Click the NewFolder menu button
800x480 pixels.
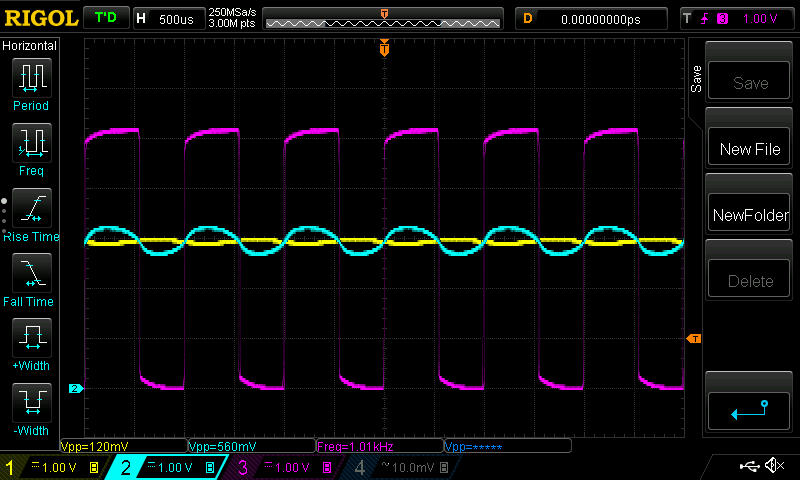tap(749, 215)
